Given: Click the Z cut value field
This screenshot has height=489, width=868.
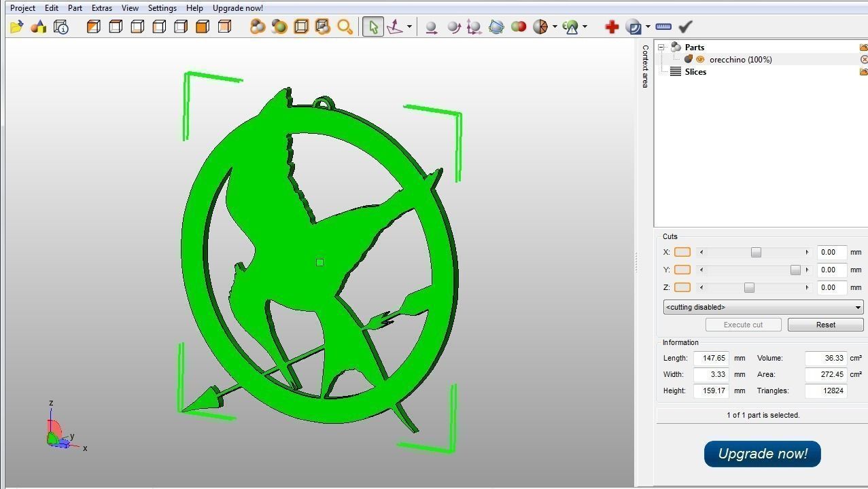Looking at the screenshot, I should click(x=832, y=287).
